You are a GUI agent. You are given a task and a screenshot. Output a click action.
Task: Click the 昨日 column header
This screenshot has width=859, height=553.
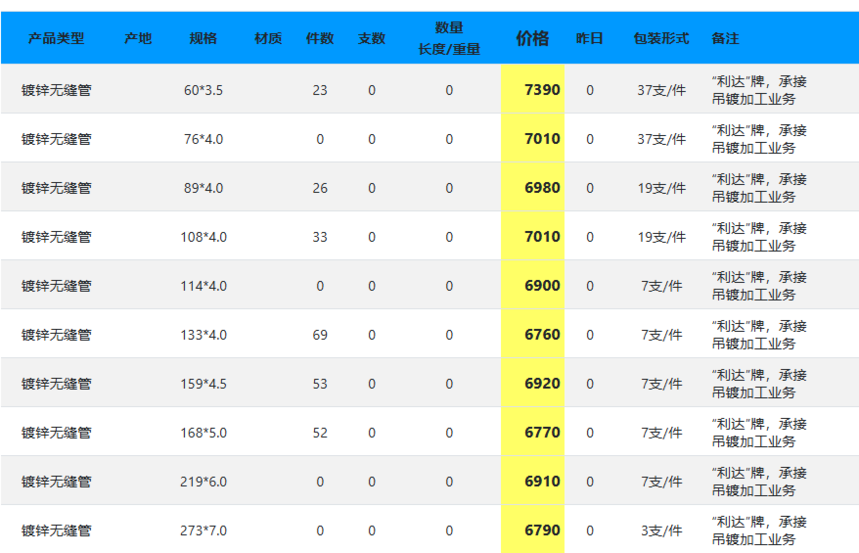point(589,38)
